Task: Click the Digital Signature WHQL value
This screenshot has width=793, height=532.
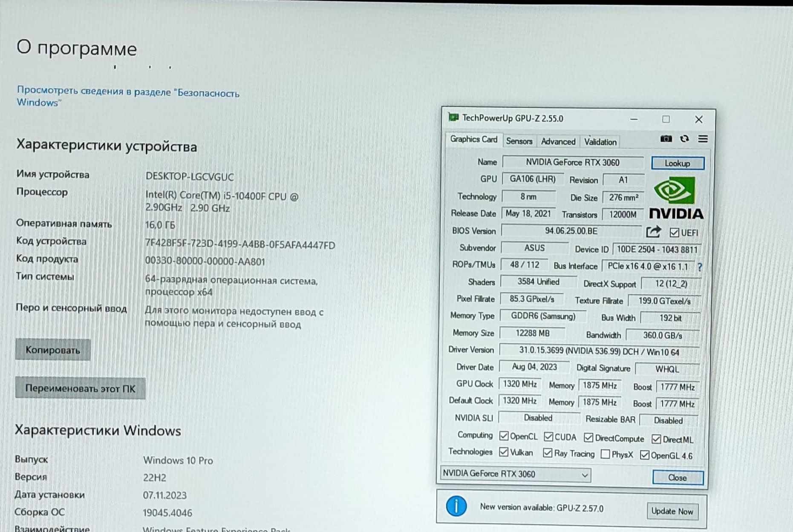Action: [x=667, y=369]
